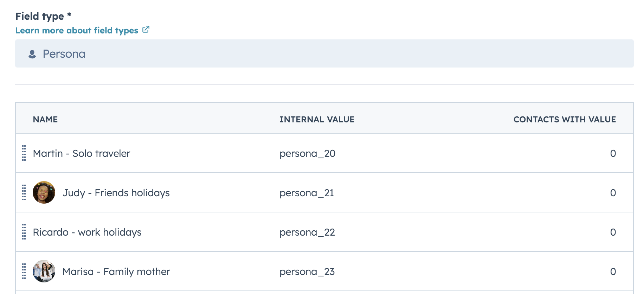
Task: Click the persona_23 internal value cell
Action: pyautogui.click(x=307, y=271)
